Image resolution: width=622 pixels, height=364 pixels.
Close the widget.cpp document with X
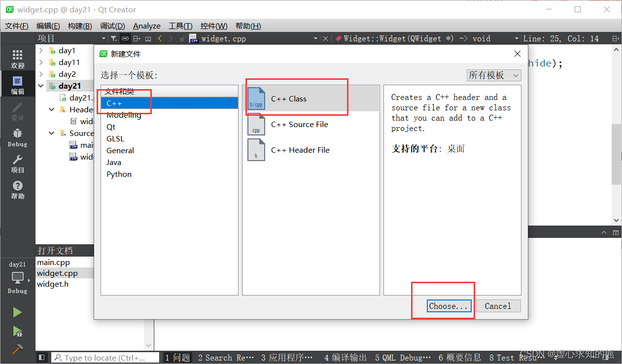click(325, 38)
